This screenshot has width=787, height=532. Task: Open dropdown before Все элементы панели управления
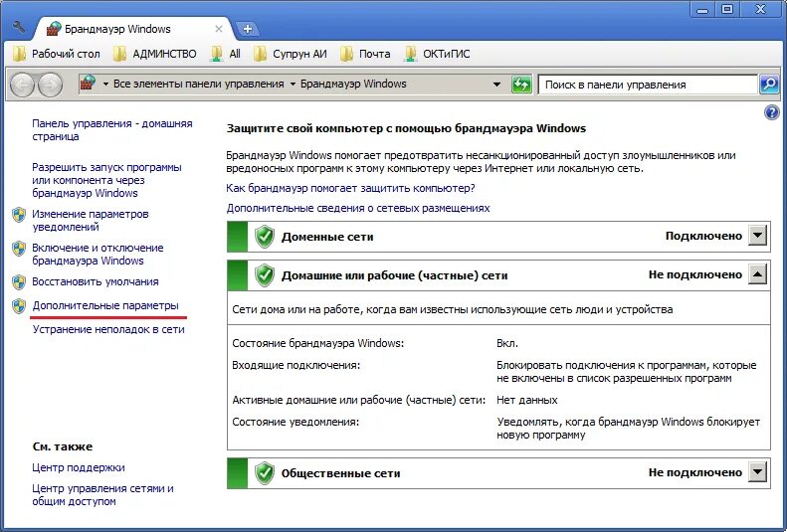pos(105,85)
